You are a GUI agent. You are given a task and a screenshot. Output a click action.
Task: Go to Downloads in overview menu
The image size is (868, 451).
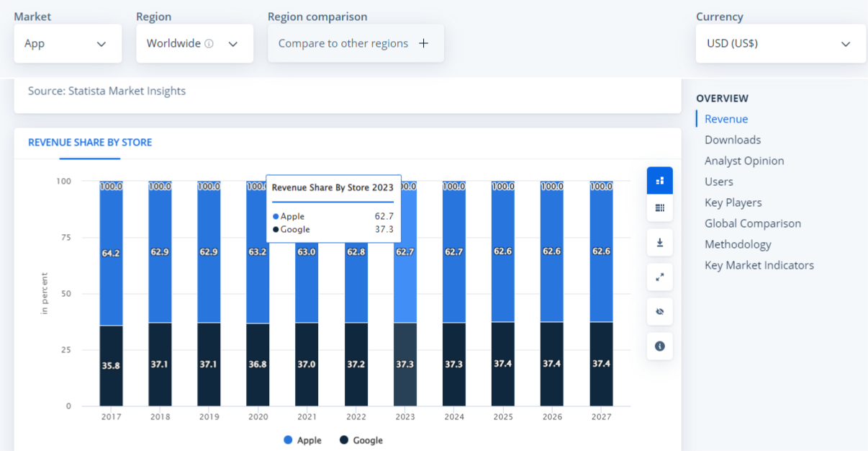[733, 140]
